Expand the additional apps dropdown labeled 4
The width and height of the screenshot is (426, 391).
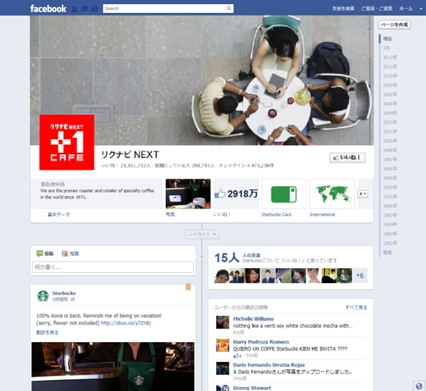coord(363,194)
